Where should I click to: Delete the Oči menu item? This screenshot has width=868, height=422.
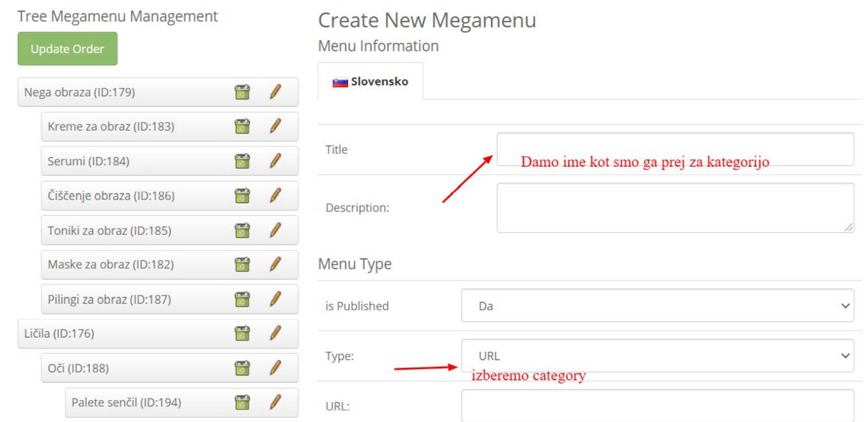click(x=242, y=368)
